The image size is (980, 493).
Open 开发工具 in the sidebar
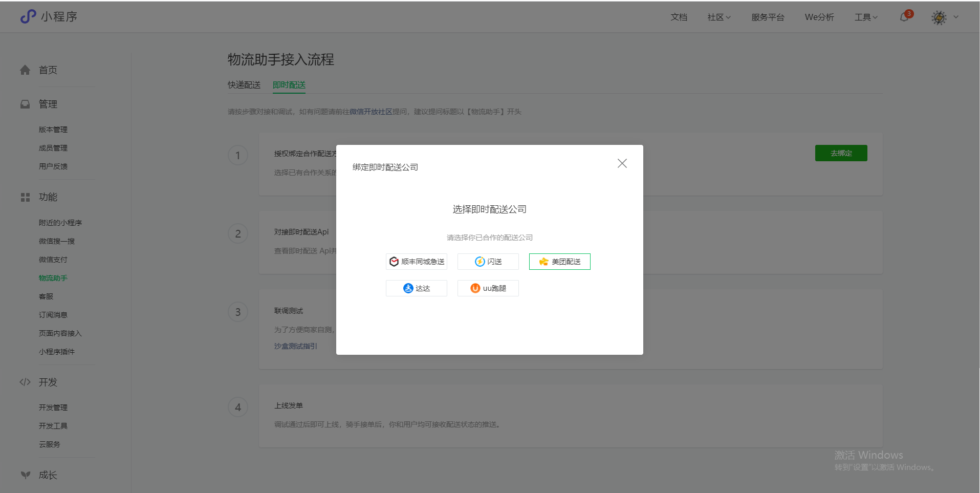tap(53, 426)
